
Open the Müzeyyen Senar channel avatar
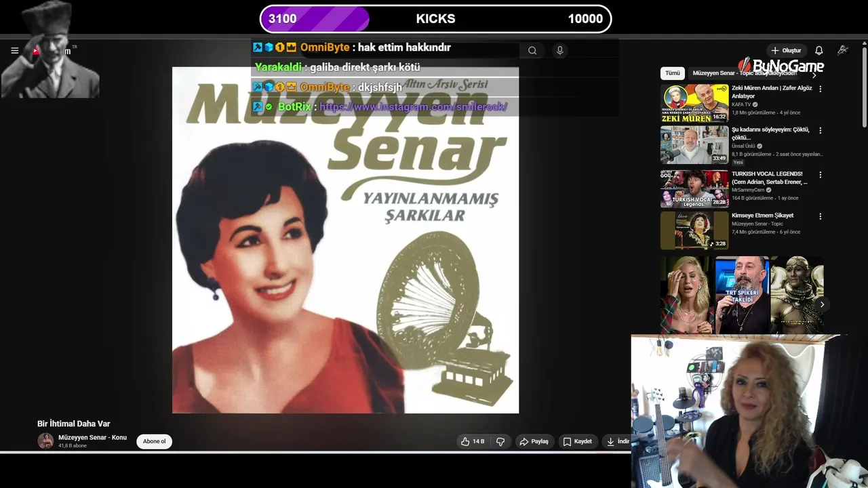click(x=45, y=441)
